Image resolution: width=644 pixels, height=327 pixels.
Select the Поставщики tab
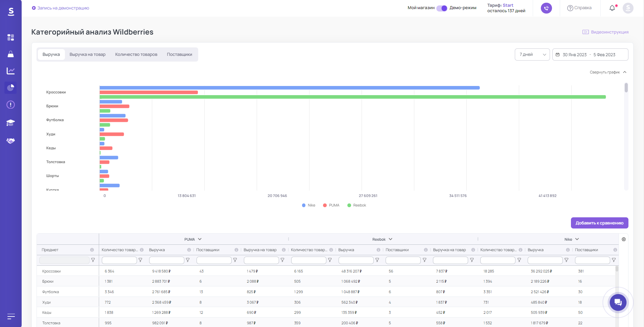(x=179, y=54)
